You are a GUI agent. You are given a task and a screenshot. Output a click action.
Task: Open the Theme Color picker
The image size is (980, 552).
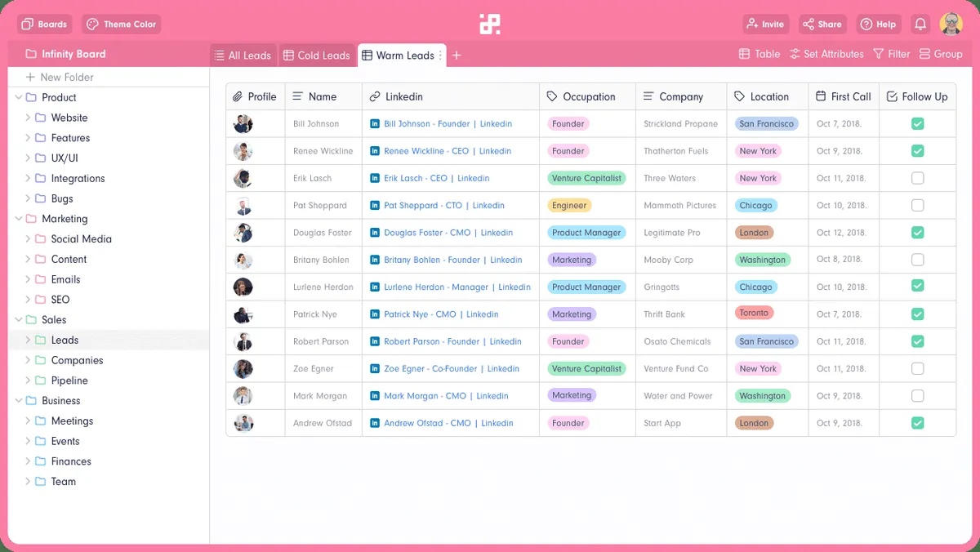(x=122, y=24)
